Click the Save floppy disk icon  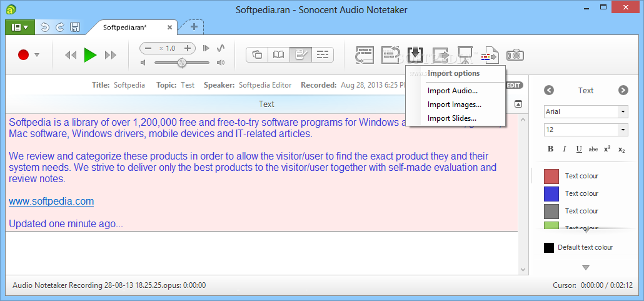coord(75,27)
